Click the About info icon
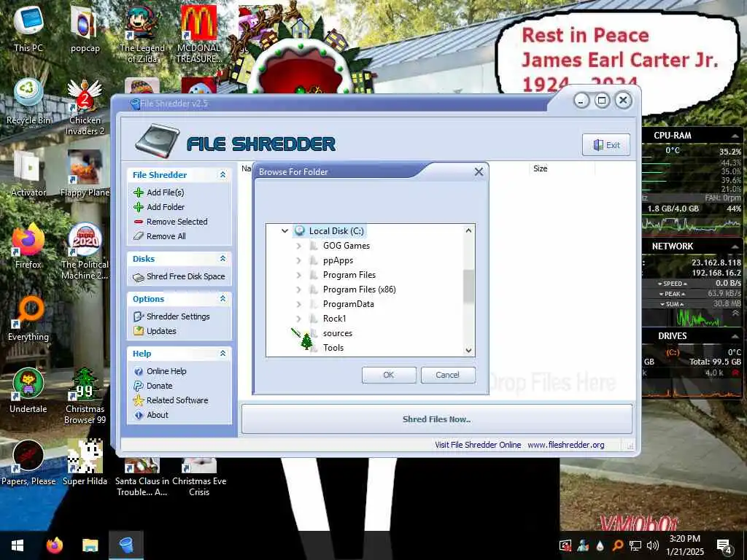This screenshot has height=560, width=747. click(x=138, y=415)
